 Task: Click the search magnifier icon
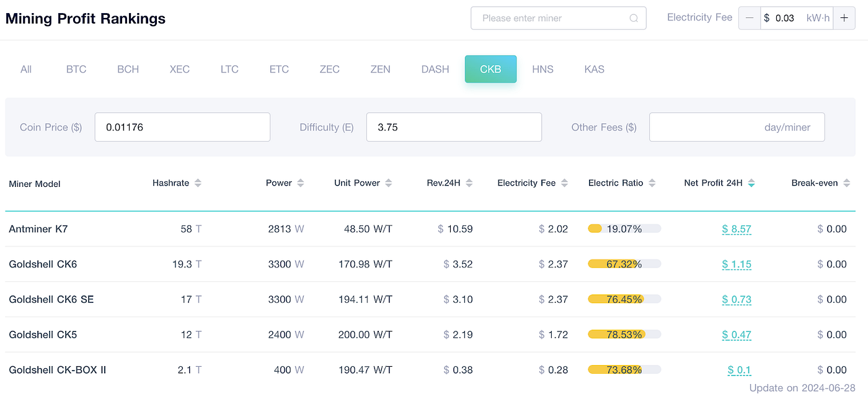click(634, 18)
